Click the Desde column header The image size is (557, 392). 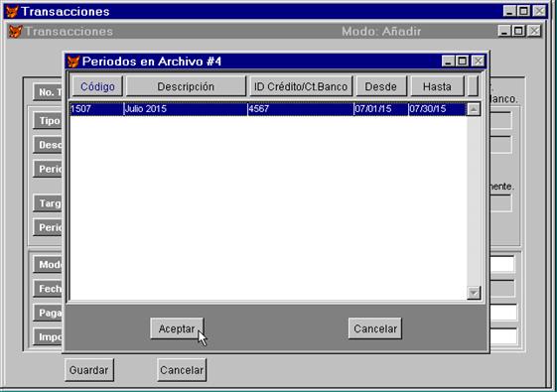tap(381, 86)
